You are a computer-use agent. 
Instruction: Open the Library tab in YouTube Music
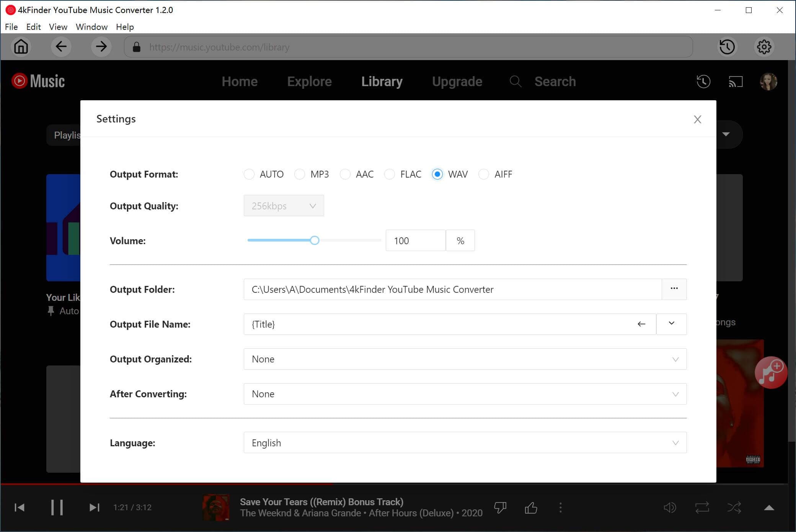click(x=382, y=82)
